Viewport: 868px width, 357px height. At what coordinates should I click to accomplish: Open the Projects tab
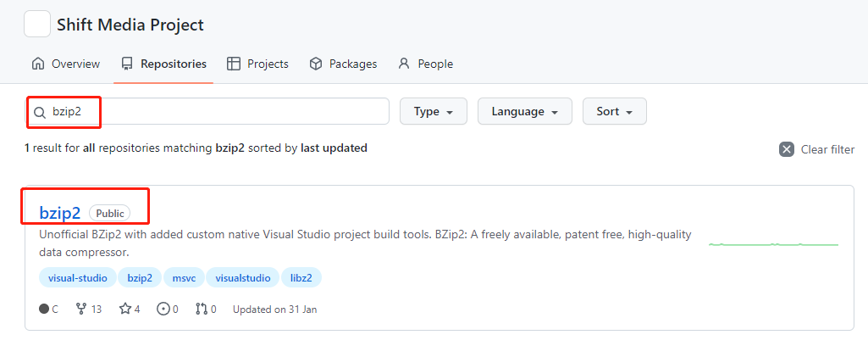(x=257, y=64)
